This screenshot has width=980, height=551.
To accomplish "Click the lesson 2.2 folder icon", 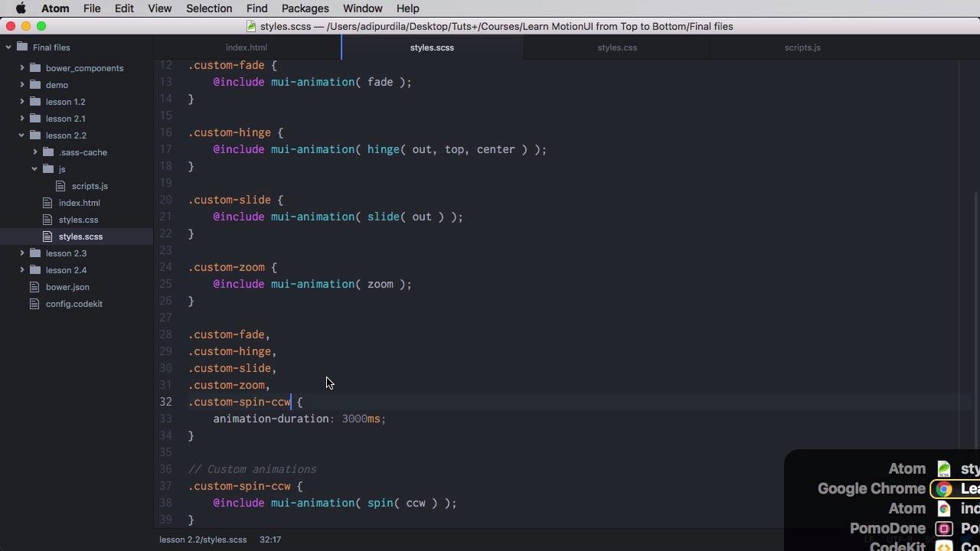I will pyautogui.click(x=35, y=135).
